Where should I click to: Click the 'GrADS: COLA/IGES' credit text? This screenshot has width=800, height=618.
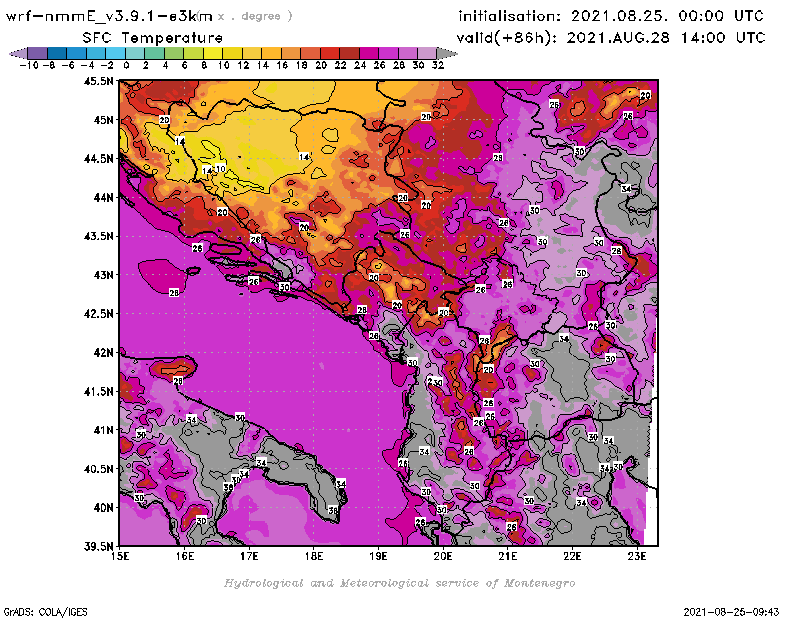click(x=45, y=612)
